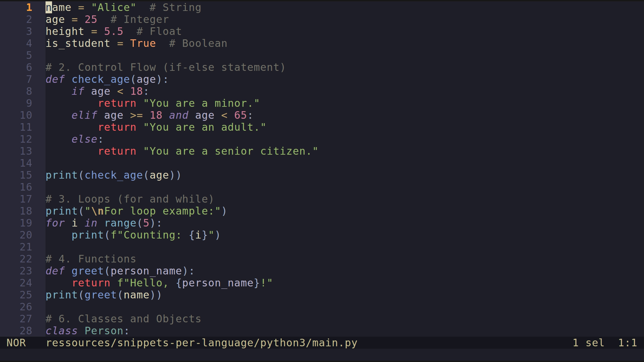Click the is_student variable name

78,44
